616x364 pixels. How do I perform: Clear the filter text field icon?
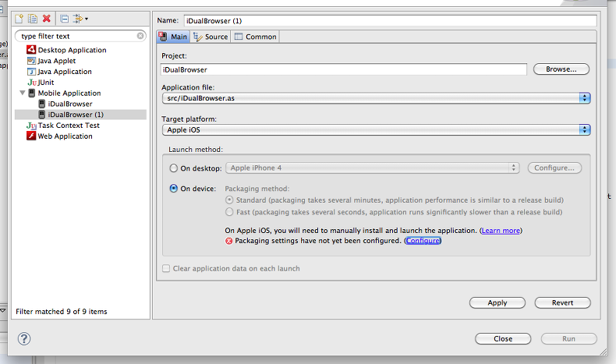[140, 36]
